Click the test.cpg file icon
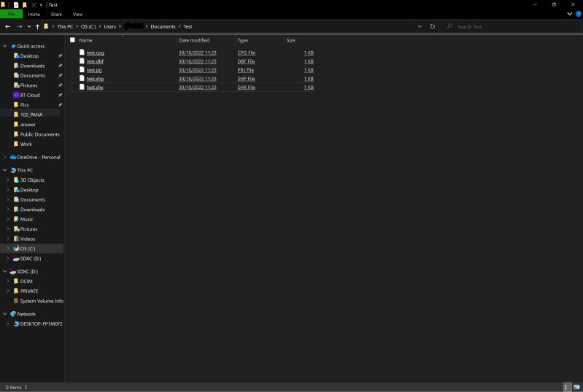 pos(82,53)
